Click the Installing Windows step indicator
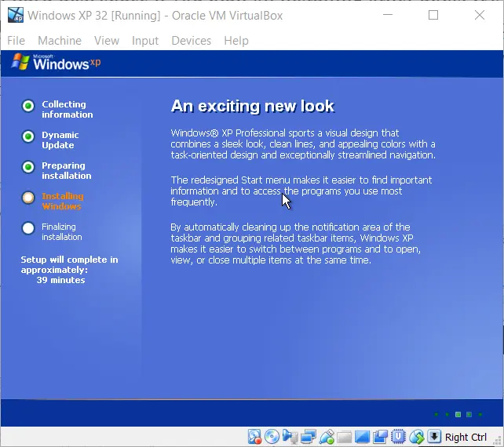Image resolution: width=504 pixels, height=447 pixels. coord(28,198)
